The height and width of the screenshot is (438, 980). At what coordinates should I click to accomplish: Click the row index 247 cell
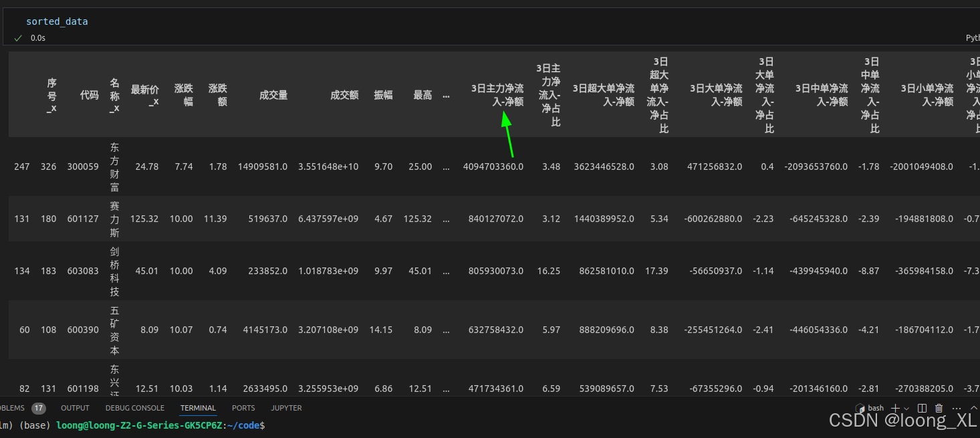point(22,167)
